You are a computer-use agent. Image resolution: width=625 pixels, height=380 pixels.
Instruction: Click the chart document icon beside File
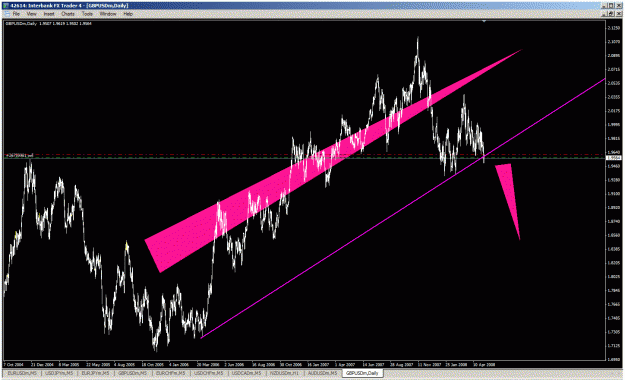[x=7, y=14]
